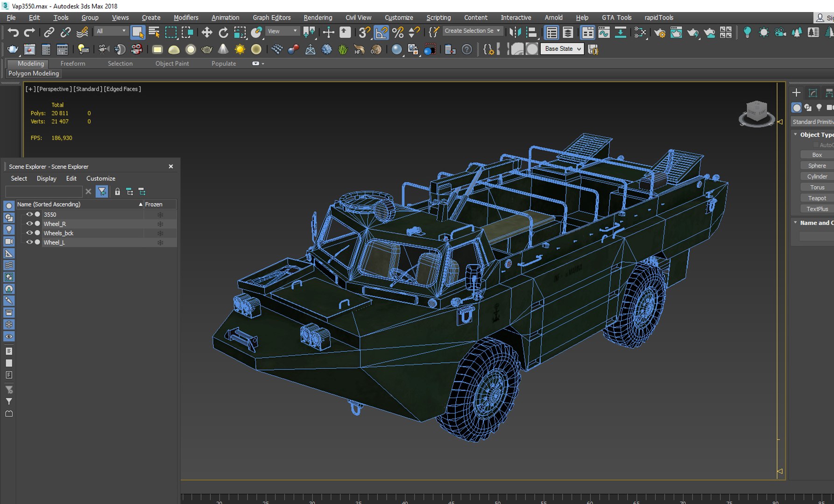Open Curve Editor icon in toolbar

pyautogui.click(x=604, y=32)
